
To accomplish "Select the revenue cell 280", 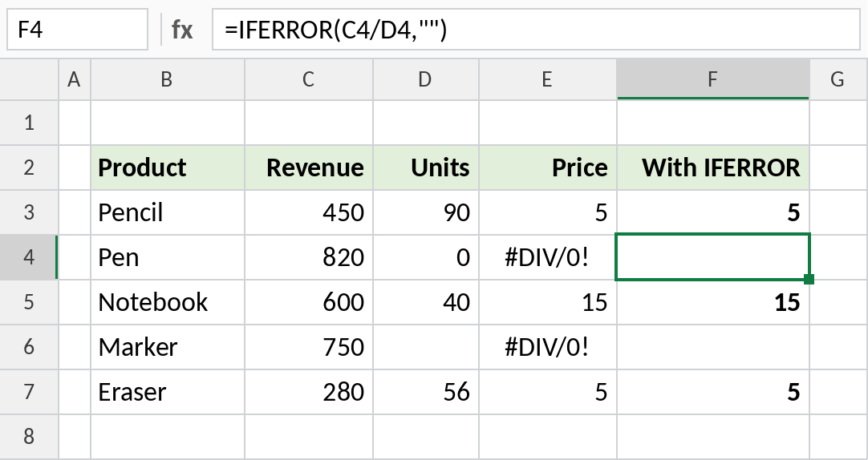I will click(308, 391).
